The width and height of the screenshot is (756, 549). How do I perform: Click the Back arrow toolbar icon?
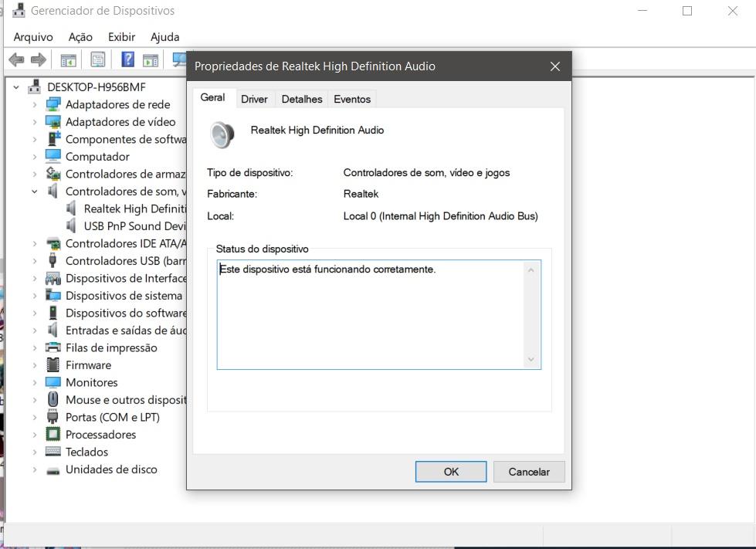16,59
